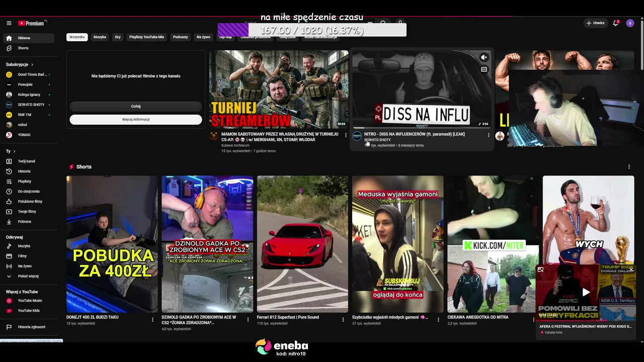Open AFERA O FESTIWAL mini player title

[586, 326]
